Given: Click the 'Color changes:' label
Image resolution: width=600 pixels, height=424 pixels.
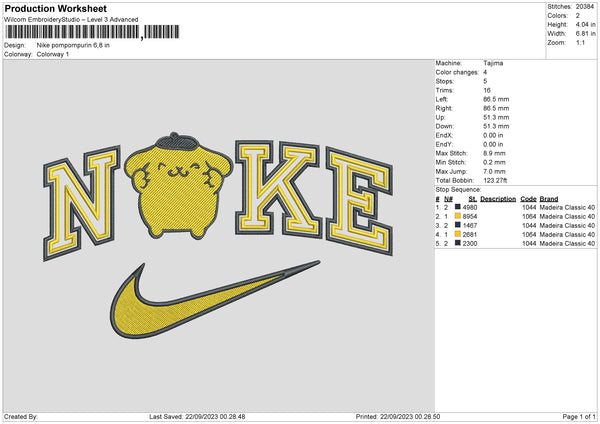Looking at the screenshot, I should 457,72.
